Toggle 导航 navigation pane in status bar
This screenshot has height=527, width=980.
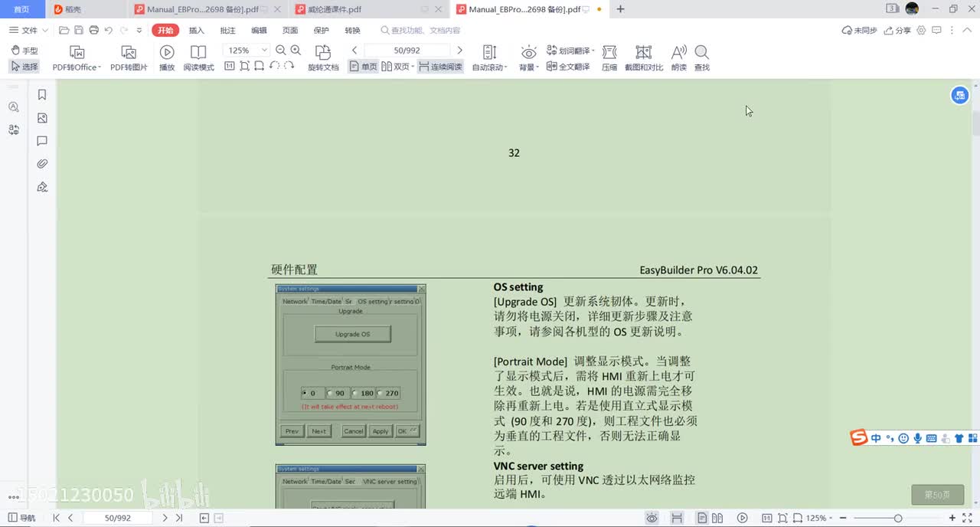[x=21, y=519]
